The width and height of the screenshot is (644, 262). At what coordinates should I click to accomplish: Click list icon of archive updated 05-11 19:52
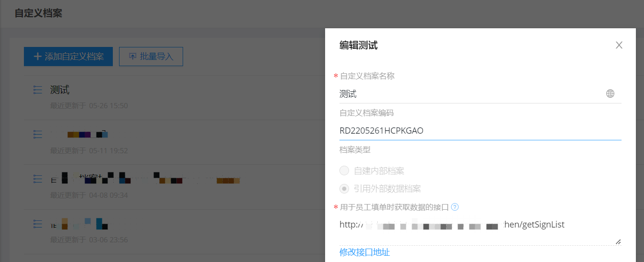click(38, 135)
